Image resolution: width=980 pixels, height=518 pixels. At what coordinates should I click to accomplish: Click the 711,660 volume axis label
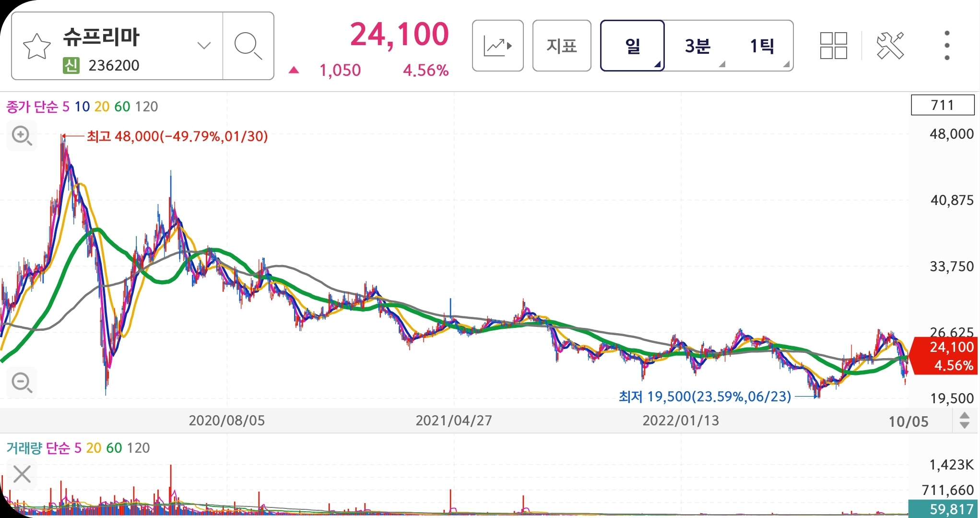[948, 490]
